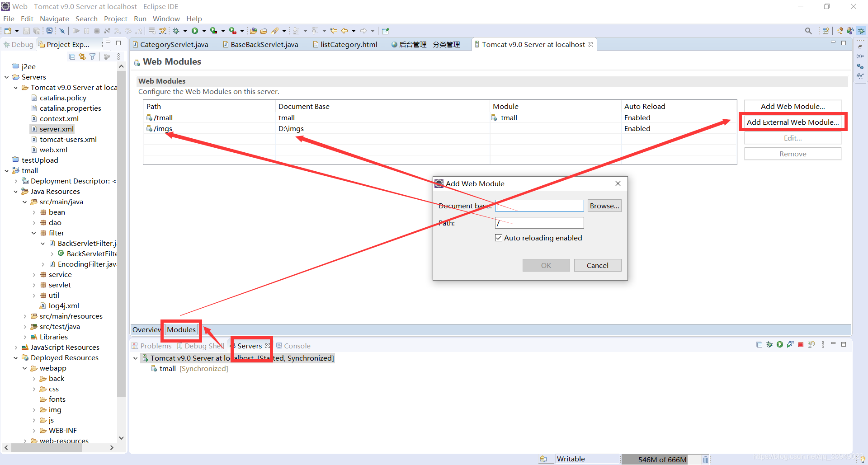Click the memory garbage collector trash icon
The width and height of the screenshot is (868, 465).
(705, 460)
